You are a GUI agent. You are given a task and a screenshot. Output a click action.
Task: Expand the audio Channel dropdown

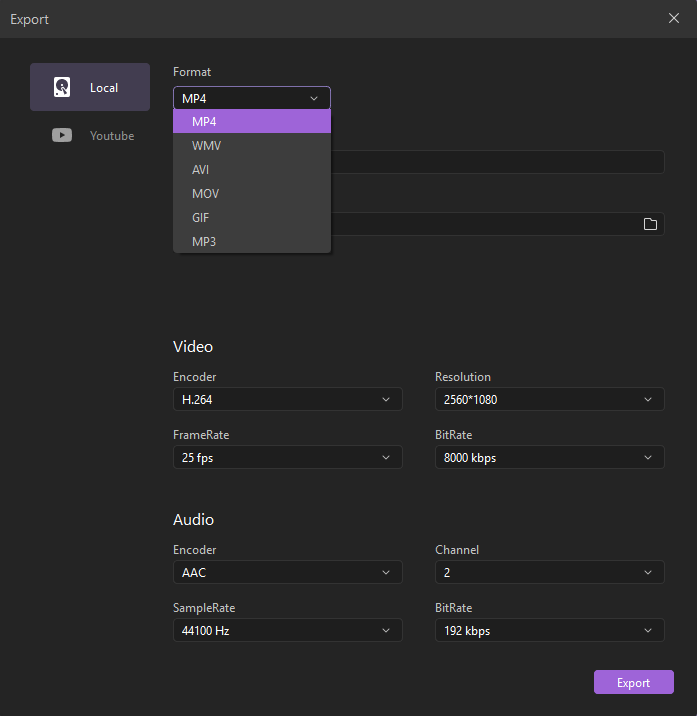point(549,572)
